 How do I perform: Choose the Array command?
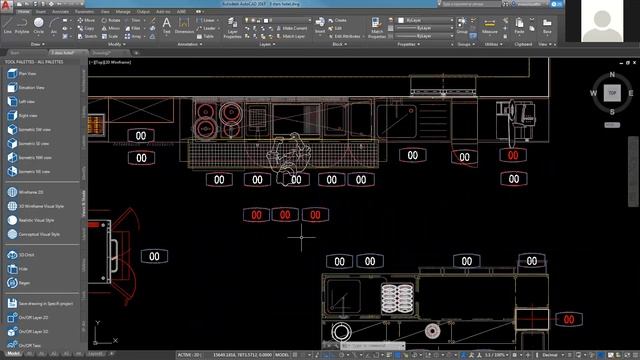132,36
